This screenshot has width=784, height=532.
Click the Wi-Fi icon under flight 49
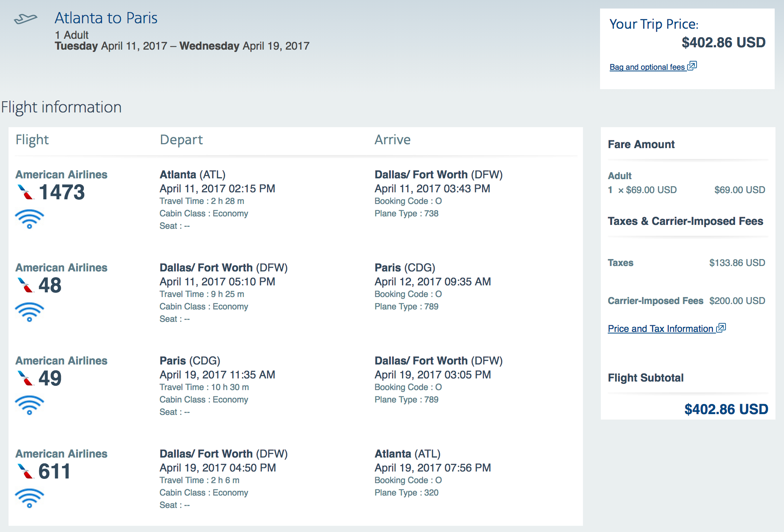(29, 405)
